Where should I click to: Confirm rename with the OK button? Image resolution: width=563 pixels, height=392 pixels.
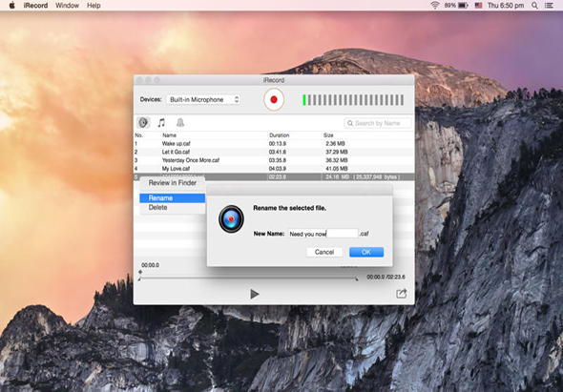point(366,252)
